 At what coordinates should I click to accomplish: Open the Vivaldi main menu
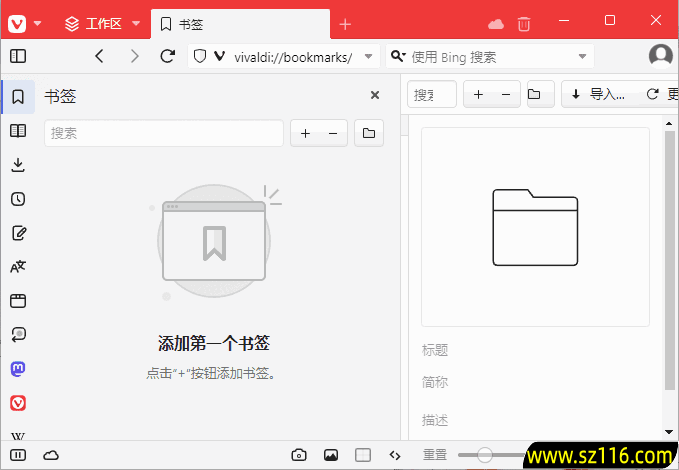[24, 23]
